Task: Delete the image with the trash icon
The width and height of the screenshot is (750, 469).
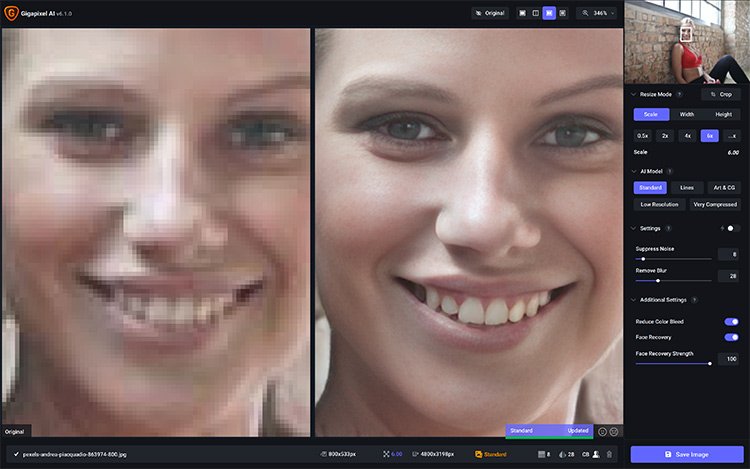Action: [x=609, y=454]
